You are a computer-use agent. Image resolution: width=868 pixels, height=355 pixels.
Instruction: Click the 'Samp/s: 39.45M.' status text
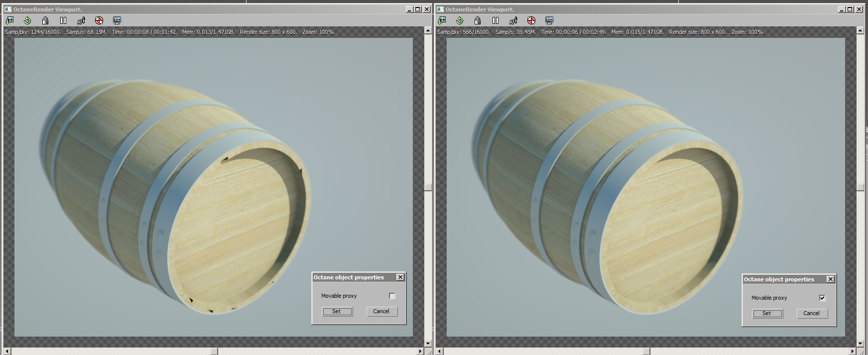(516, 32)
